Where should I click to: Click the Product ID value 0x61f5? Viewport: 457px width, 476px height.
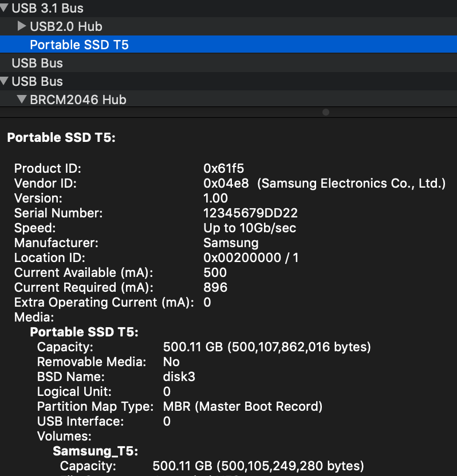click(x=223, y=169)
